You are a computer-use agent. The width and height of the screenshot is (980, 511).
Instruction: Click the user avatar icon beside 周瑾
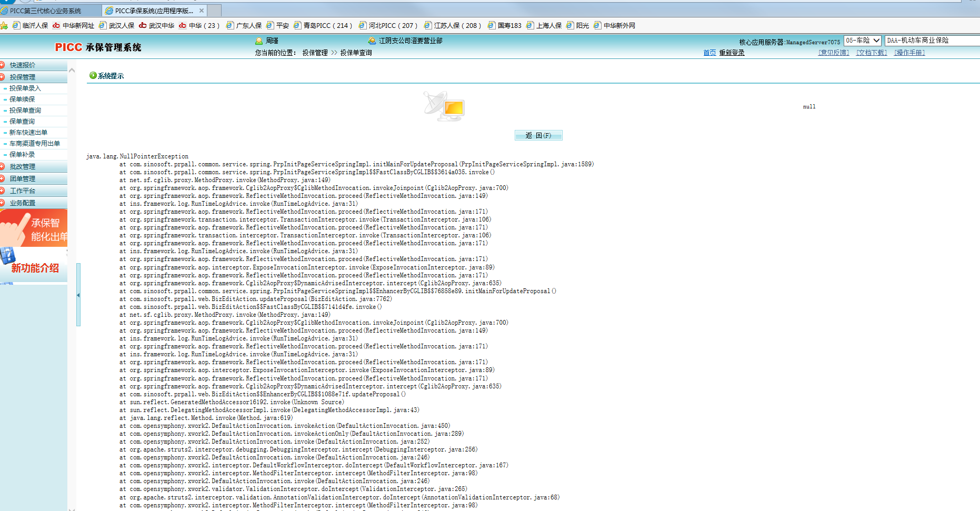click(x=259, y=41)
